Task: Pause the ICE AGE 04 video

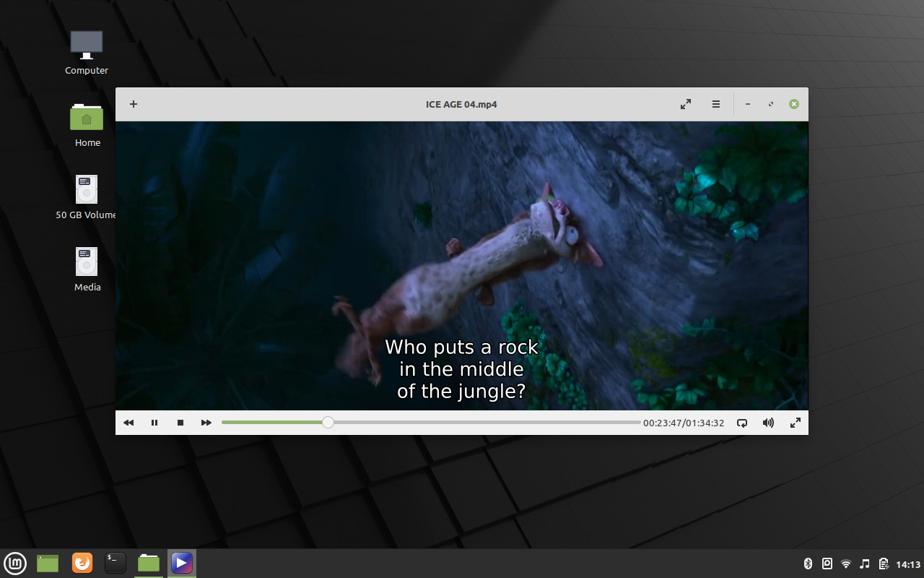Action: click(x=154, y=423)
